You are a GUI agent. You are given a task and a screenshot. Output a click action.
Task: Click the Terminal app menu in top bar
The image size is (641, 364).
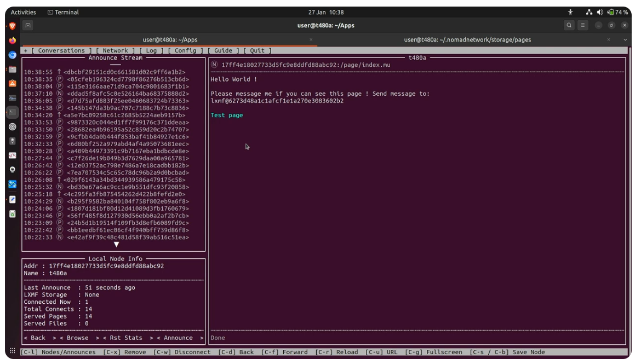pyautogui.click(x=63, y=12)
